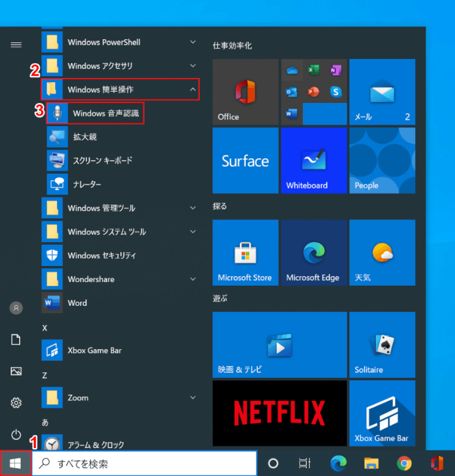Image resolution: width=455 pixels, height=476 pixels.
Task: Open Settings gear in Start sidebar
Action: tap(16, 403)
